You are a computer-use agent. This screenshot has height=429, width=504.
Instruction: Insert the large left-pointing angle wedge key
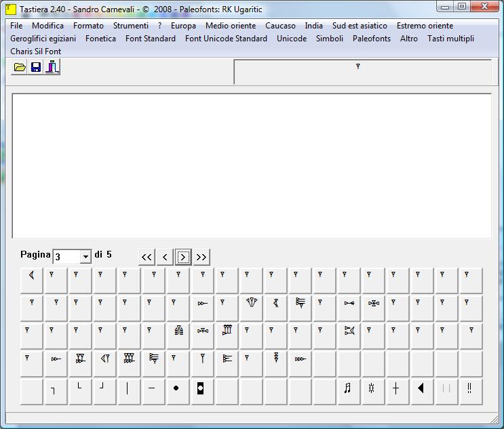(x=31, y=281)
